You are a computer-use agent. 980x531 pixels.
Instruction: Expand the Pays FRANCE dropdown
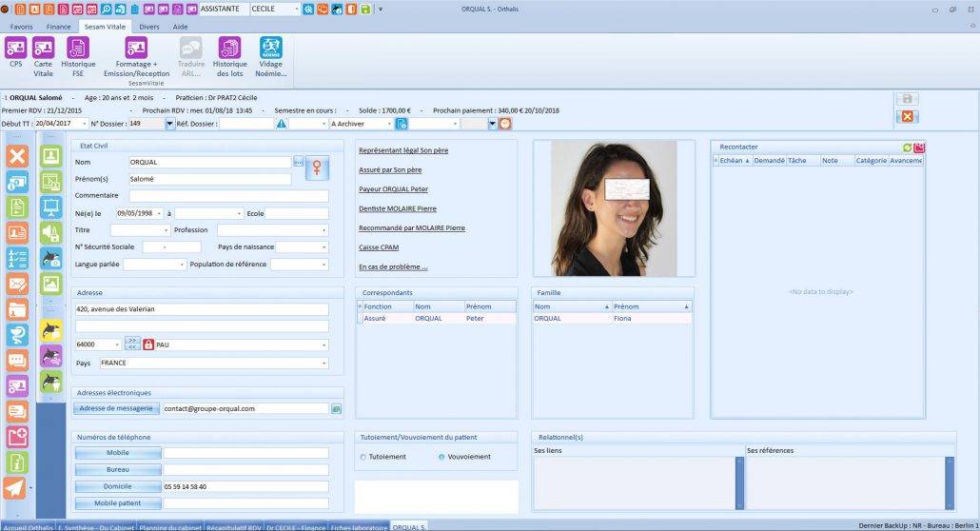(x=323, y=363)
